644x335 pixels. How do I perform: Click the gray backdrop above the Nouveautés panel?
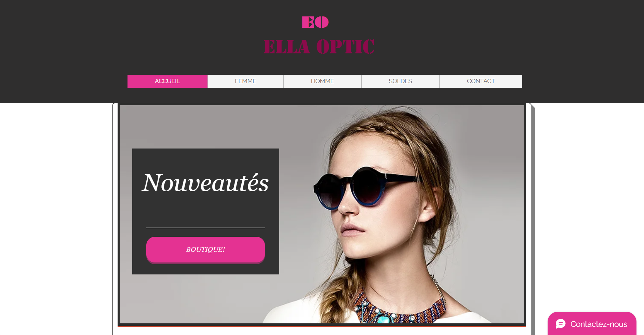click(x=205, y=127)
